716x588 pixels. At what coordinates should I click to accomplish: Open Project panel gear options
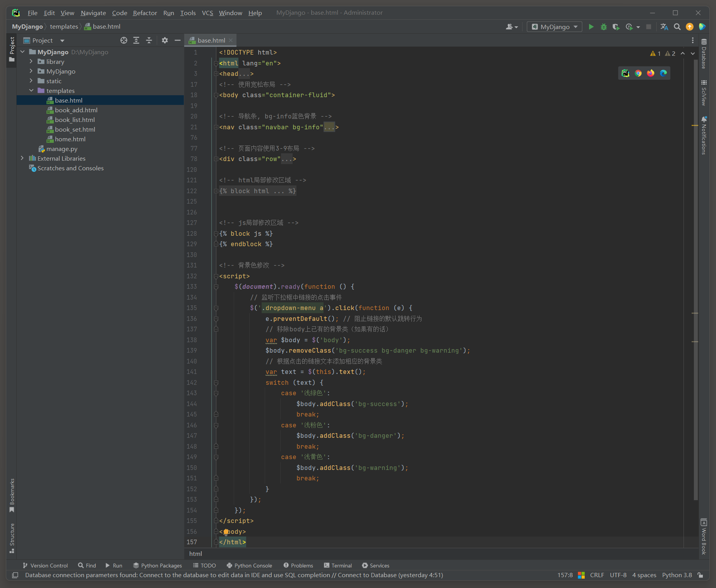[x=165, y=40]
